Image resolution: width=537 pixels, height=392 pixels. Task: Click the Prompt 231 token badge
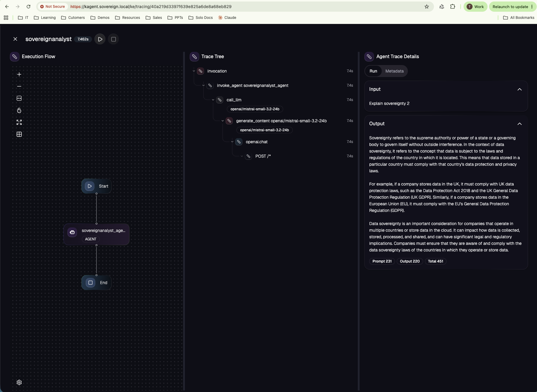382,261
